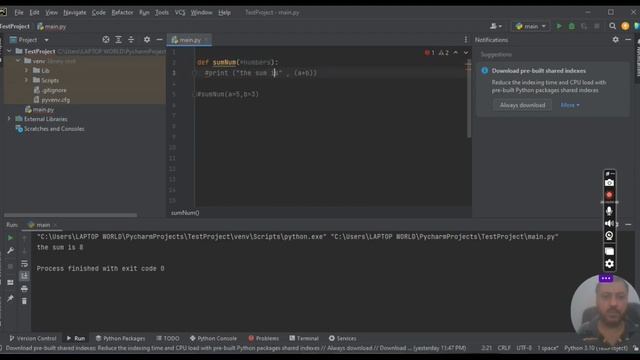Toggle soft-wrap in Run console
Viewport: 640px width, 360px height.
24,263
